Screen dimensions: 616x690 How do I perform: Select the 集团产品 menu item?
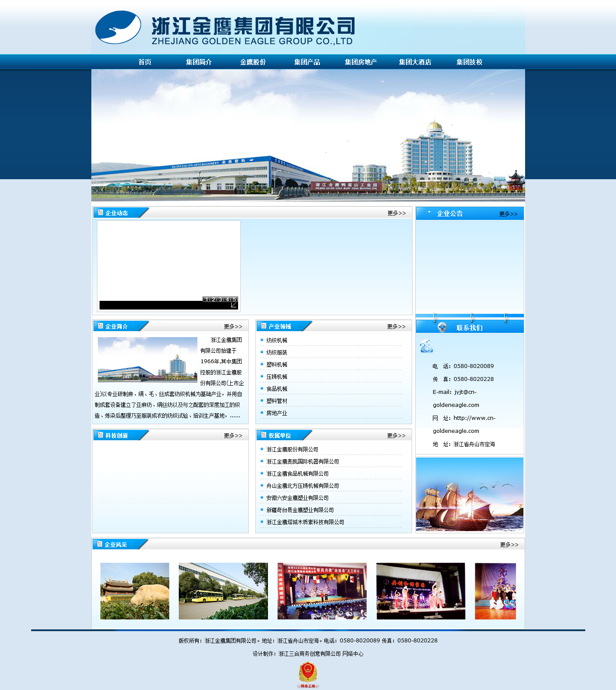[307, 62]
